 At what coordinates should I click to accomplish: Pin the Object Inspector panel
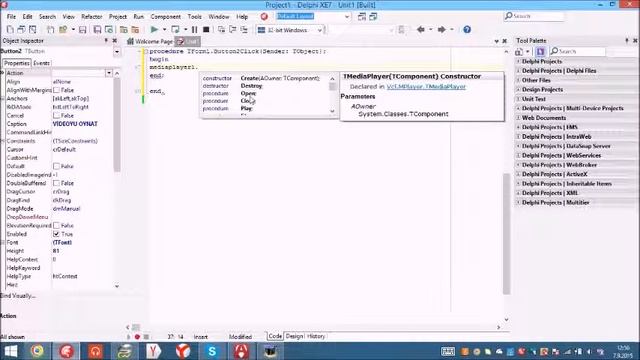pyautogui.click(x=106, y=40)
